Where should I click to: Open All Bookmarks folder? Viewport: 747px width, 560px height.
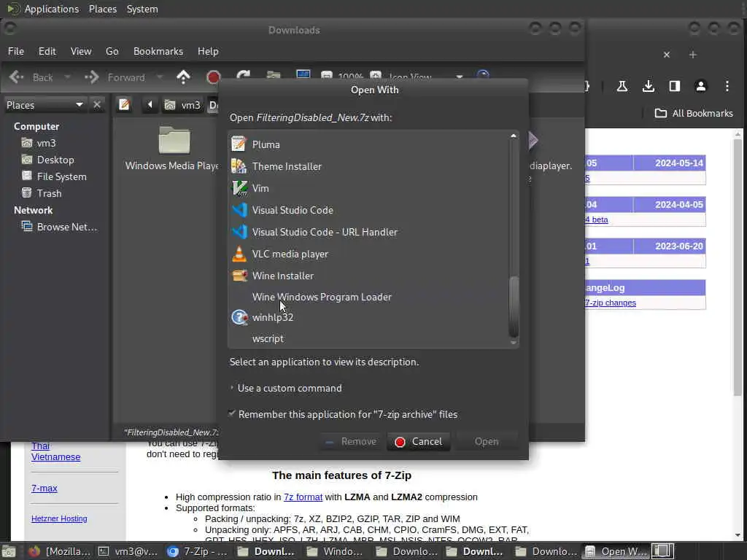point(694,113)
